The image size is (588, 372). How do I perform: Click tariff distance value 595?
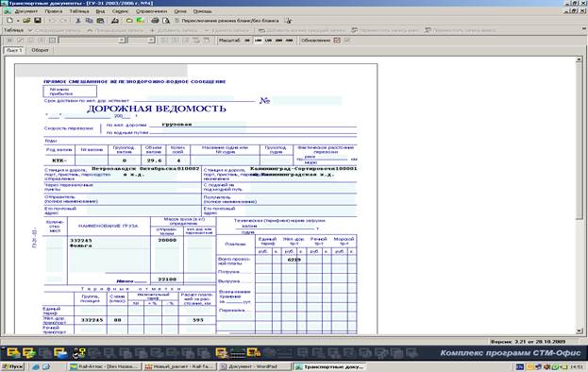click(x=197, y=320)
